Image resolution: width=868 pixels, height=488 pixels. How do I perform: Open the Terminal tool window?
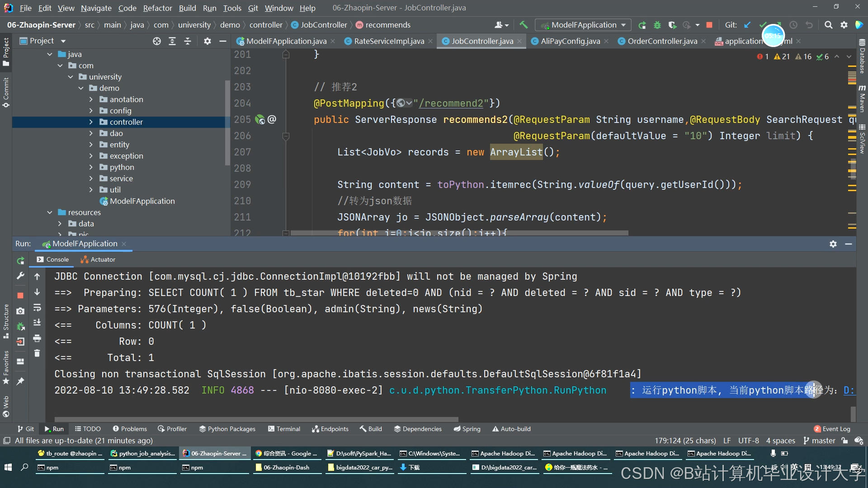284,429
